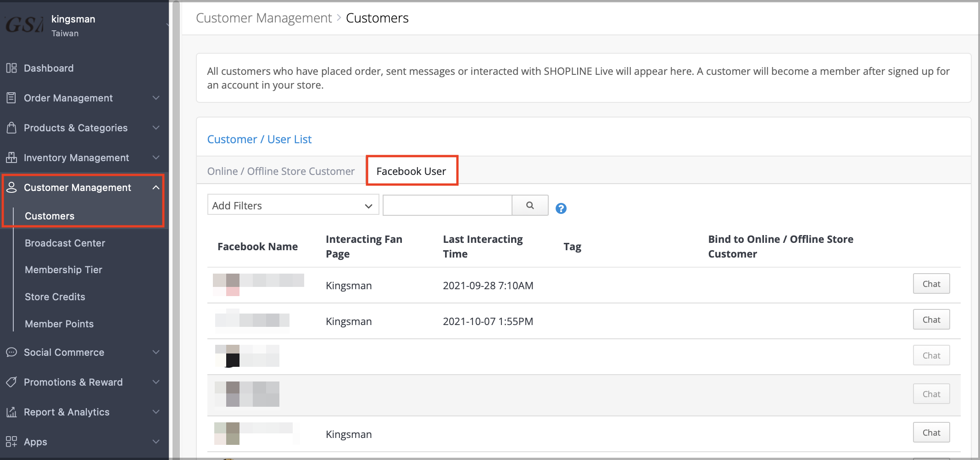Viewport: 980px width, 460px height.
Task: Switch to the Online / Offline Store Customer tab
Action: (x=280, y=171)
